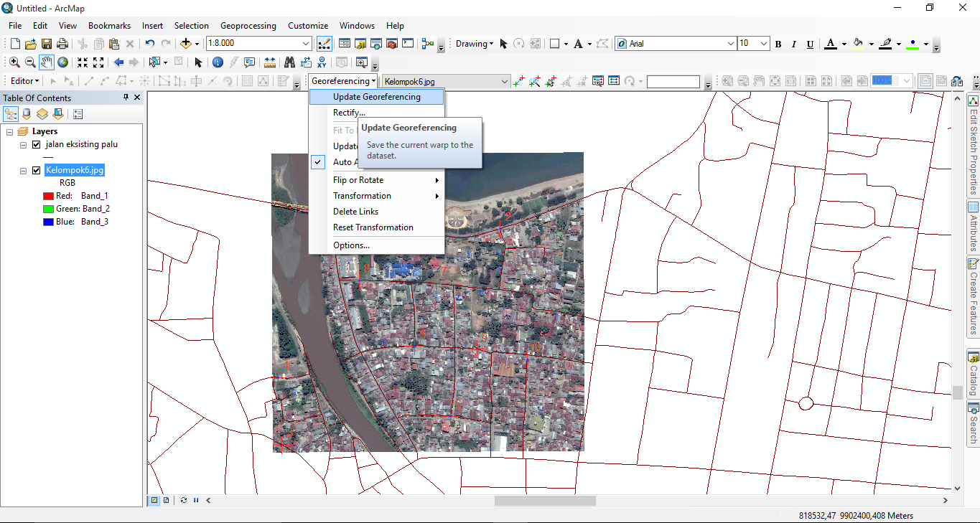980x523 pixels.
Task: Uncheck the jalan eksisting palu layer
Action: tap(37, 144)
